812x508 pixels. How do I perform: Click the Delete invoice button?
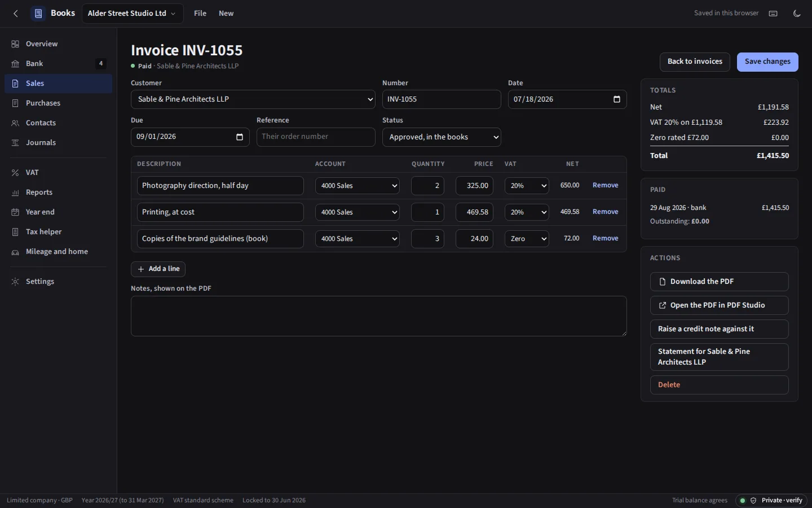point(720,385)
